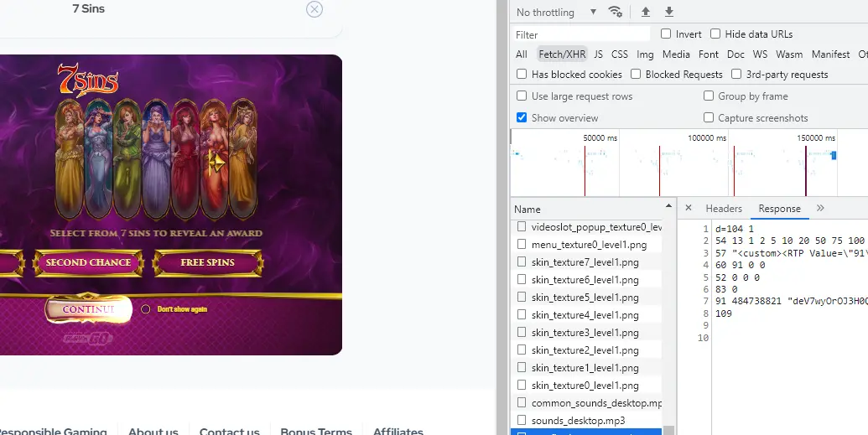Select skin_texture0_level1.png request

[x=587, y=386]
